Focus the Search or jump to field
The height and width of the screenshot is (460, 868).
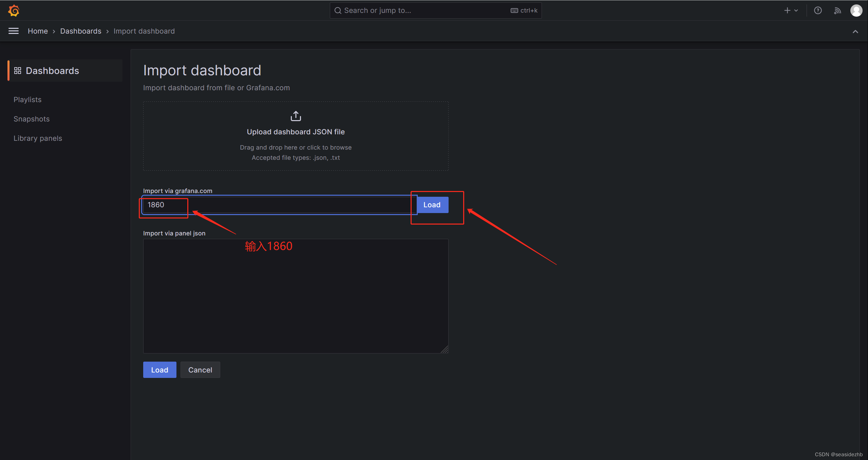tap(436, 11)
